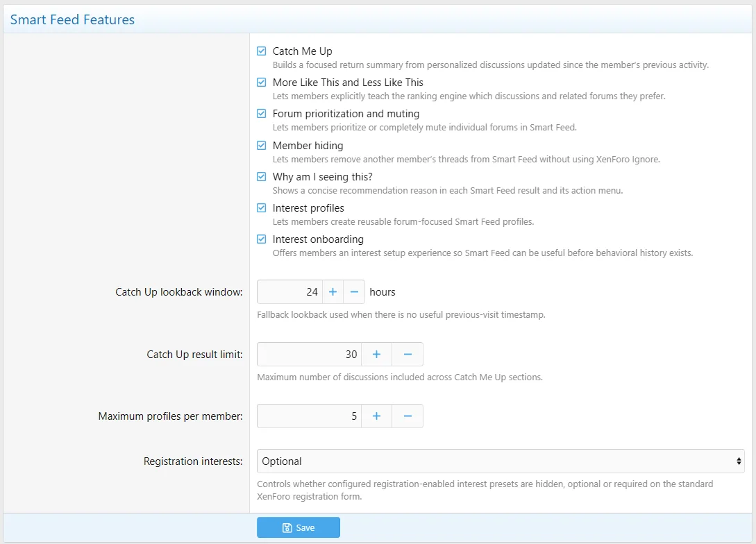
Task: Lower the Maximum profiles per member value
Action: pos(408,416)
